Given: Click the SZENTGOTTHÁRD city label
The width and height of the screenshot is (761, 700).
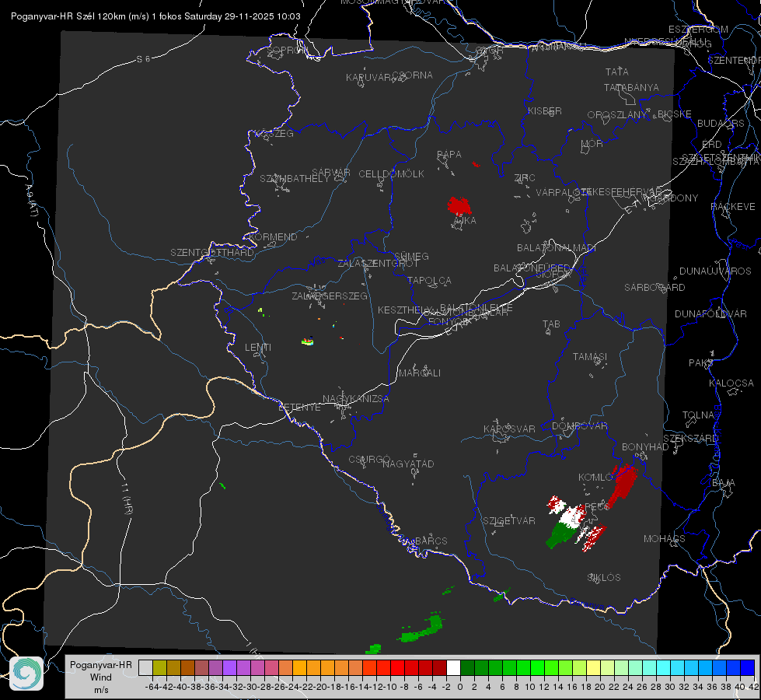Looking at the screenshot, I should click(x=212, y=252).
